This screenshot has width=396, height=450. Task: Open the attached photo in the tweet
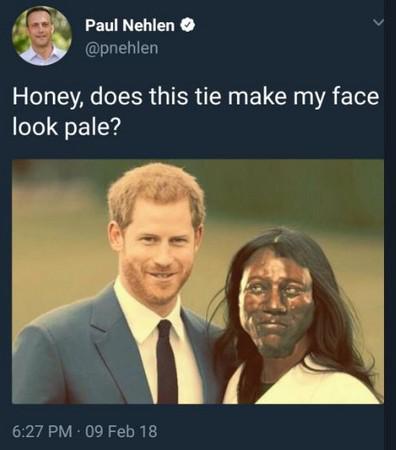point(198,282)
